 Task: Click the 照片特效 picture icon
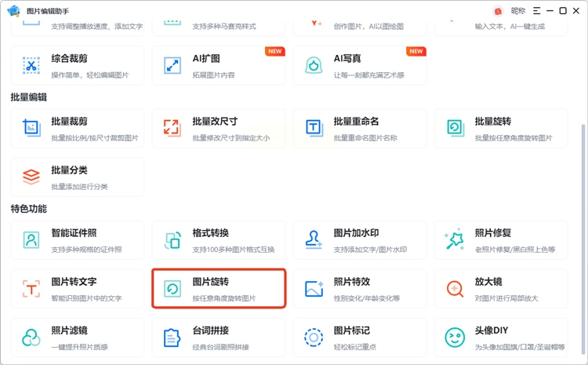pos(314,288)
